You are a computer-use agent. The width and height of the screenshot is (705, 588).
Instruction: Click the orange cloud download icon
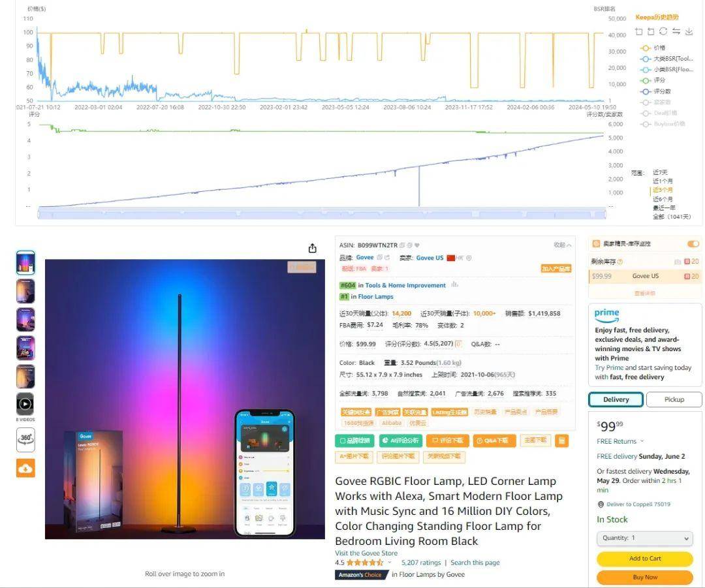click(x=25, y=469)
